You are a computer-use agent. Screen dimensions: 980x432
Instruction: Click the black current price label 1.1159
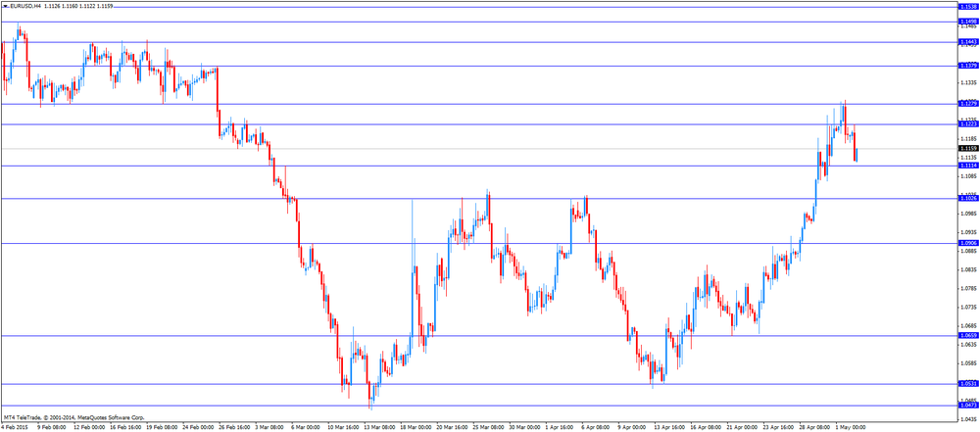(967, 148)
